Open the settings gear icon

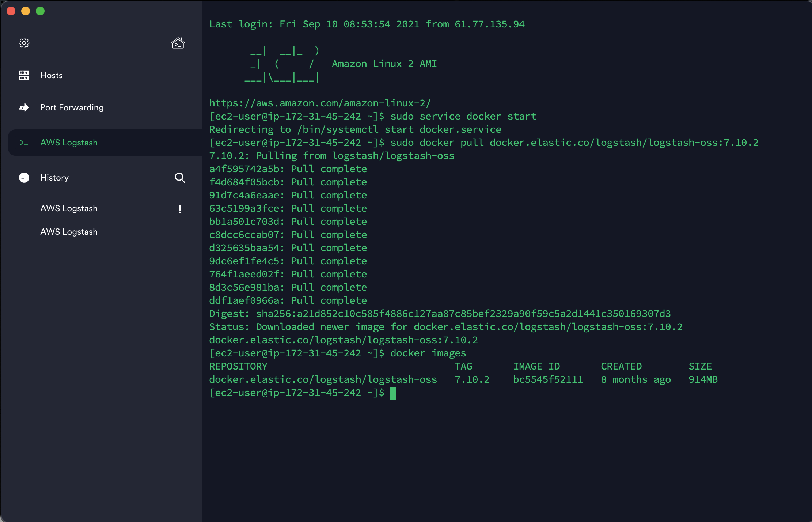tap(24, 43)
